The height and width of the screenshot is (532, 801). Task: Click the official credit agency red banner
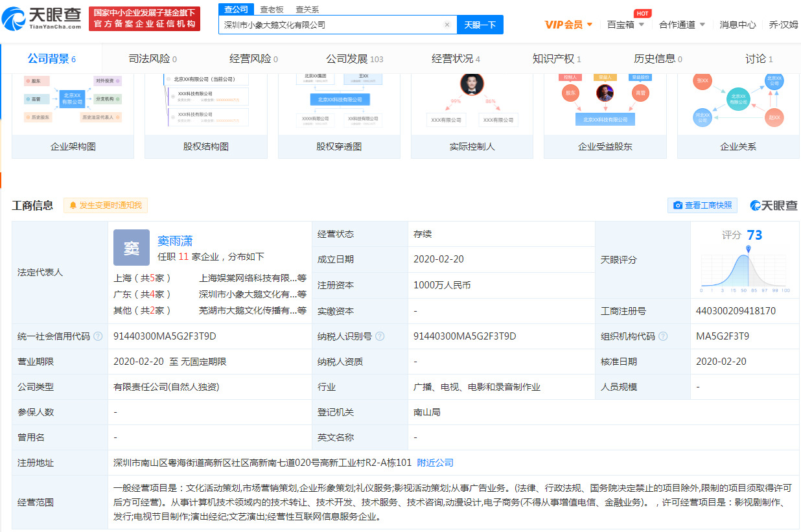(145, 19)
